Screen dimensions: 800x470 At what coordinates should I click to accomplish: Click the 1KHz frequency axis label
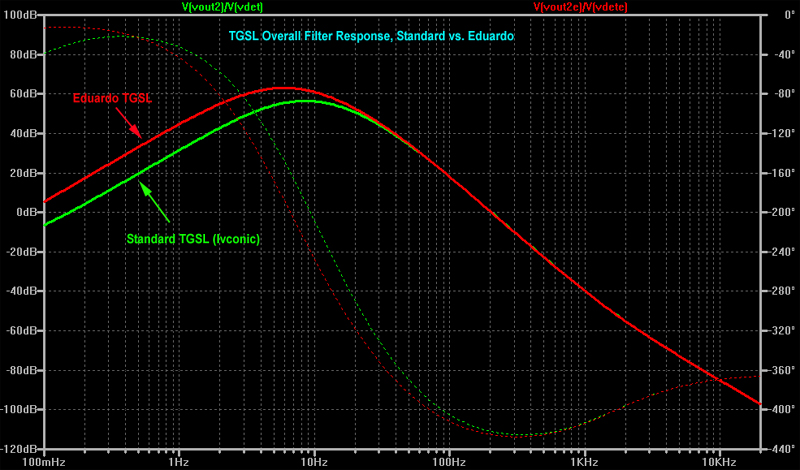tap(585, 462)
